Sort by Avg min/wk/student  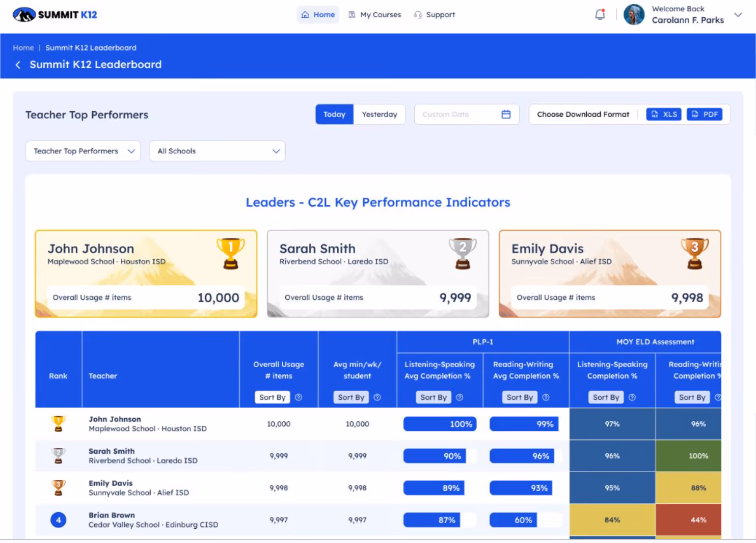point(352,397)
